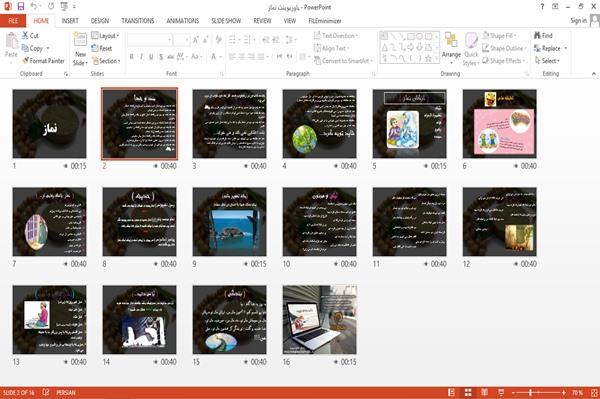This screenshot has width=600, height=399.
Task: Open the font size combo box
Action: coord(181,39)
